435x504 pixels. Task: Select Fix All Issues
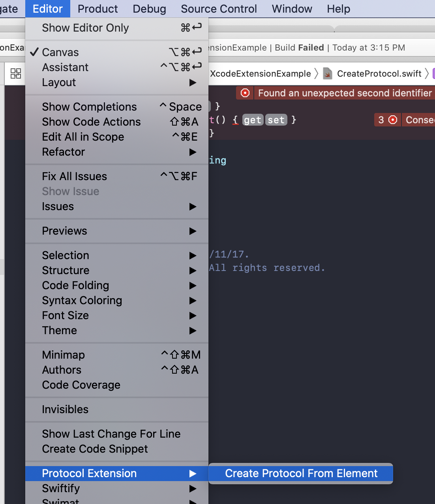[x=117, y=177]
